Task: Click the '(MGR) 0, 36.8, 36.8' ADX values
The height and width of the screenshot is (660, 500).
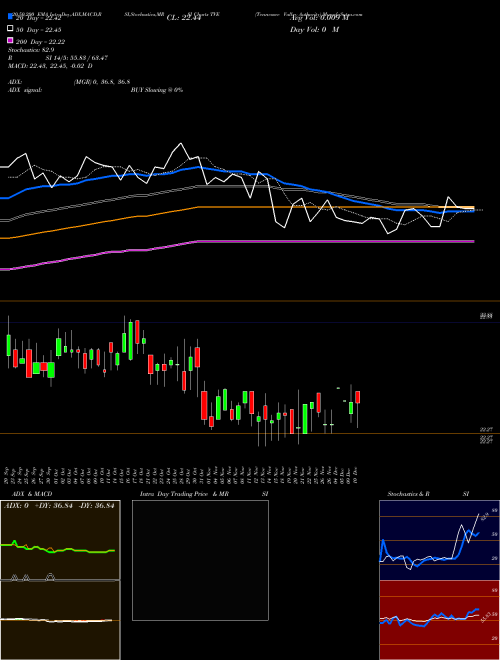Action: click(x=102, y=82)
